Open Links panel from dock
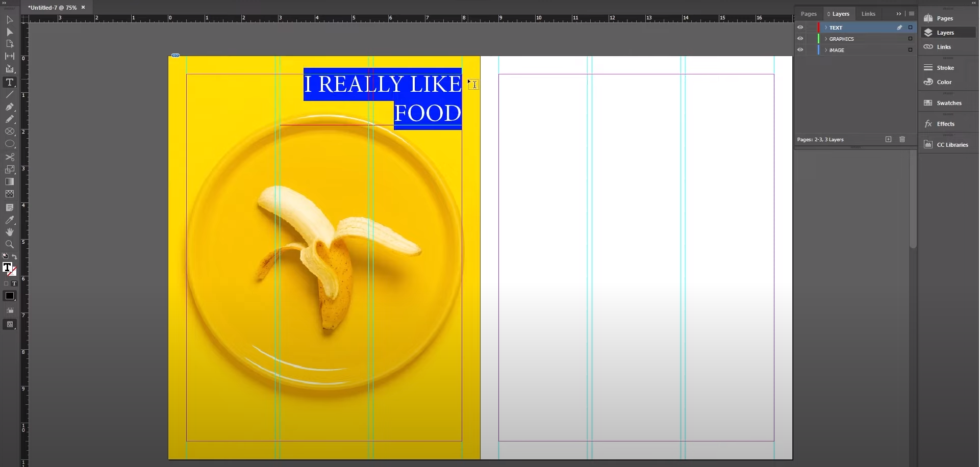Viewport: 980px width, 467px height. (948, 47)
